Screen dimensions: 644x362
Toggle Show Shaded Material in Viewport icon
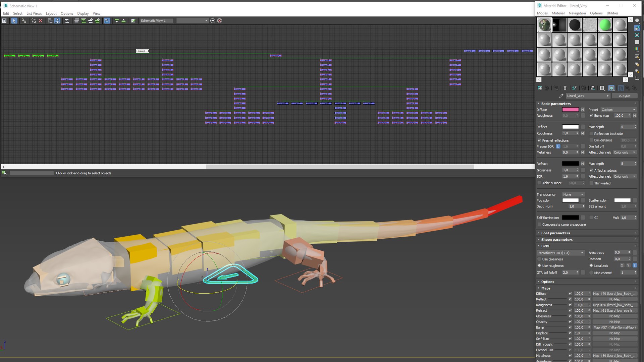tap(611, 88)
